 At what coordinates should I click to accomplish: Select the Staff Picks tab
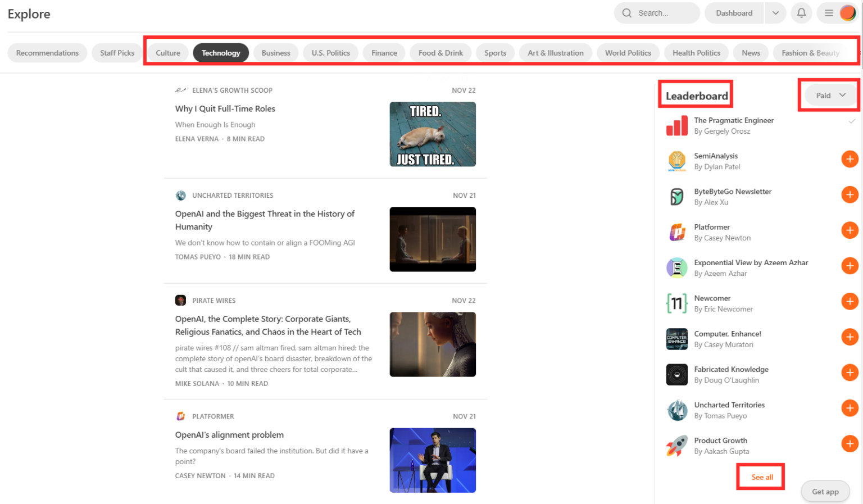pyautogui.click(x=117, y=53)
